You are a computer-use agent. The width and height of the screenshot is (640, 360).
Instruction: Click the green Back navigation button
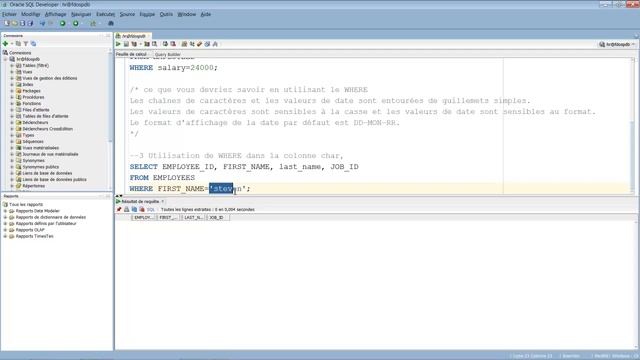click(x=62, y=24)
